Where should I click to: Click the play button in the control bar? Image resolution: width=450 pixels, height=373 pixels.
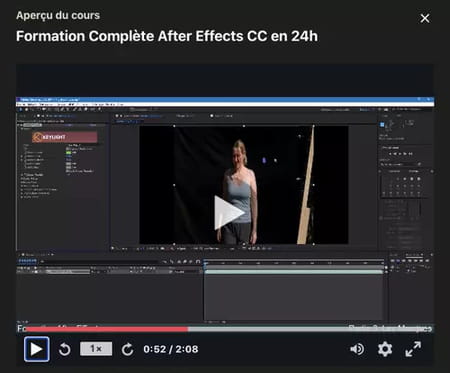pyautogui.click(x=36, y=349)
